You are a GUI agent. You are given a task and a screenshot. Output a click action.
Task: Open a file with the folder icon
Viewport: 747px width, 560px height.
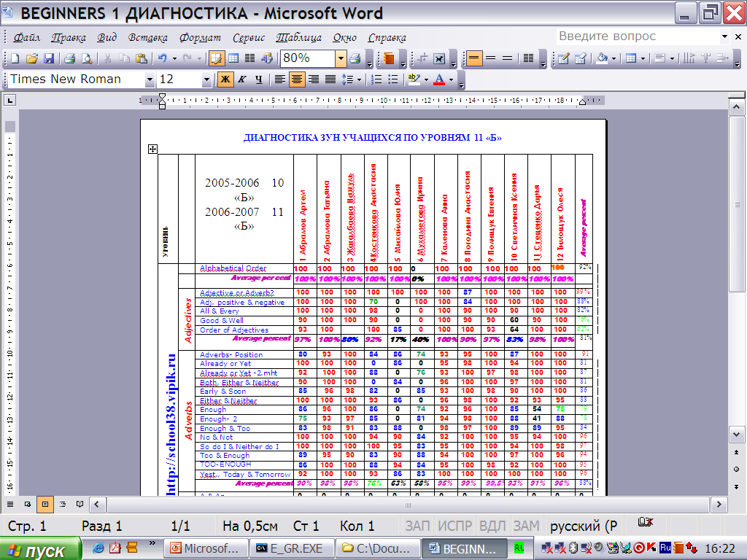pyautogui.click(x=32, y=58)
